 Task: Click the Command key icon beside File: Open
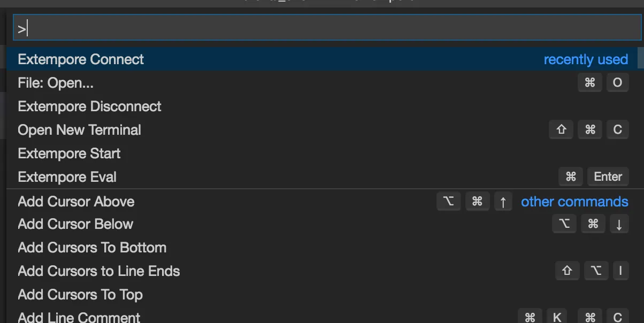[x=590, y=83]
